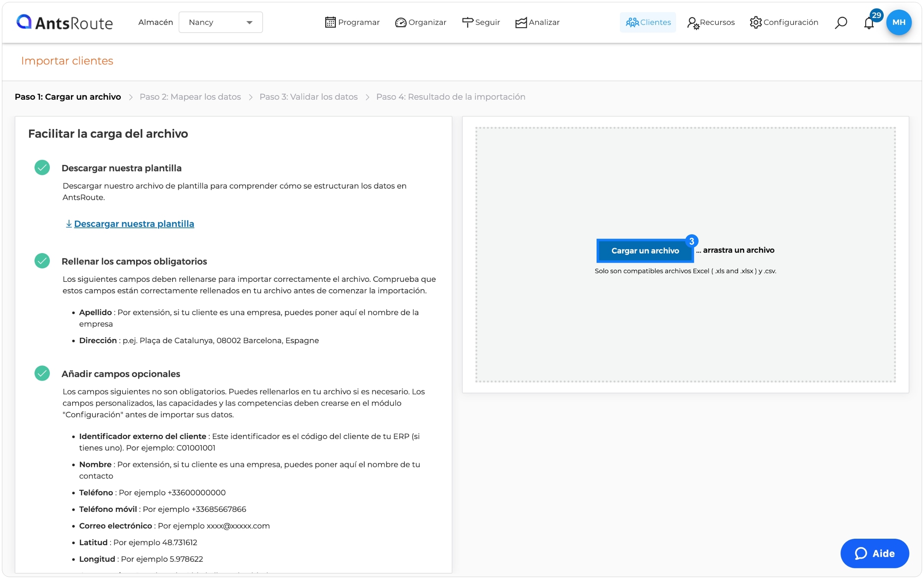This screenshot has width=924, height=579.
Task: Click the Dirección field label
Action: 98,340
